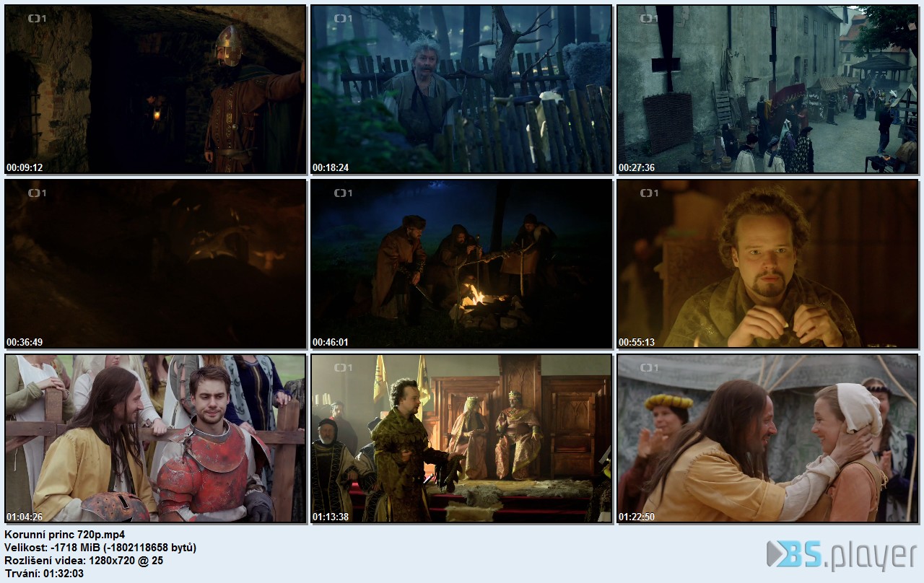924x583 pixels.
Task: Click the BS.player logo
Action: [840, 554]
